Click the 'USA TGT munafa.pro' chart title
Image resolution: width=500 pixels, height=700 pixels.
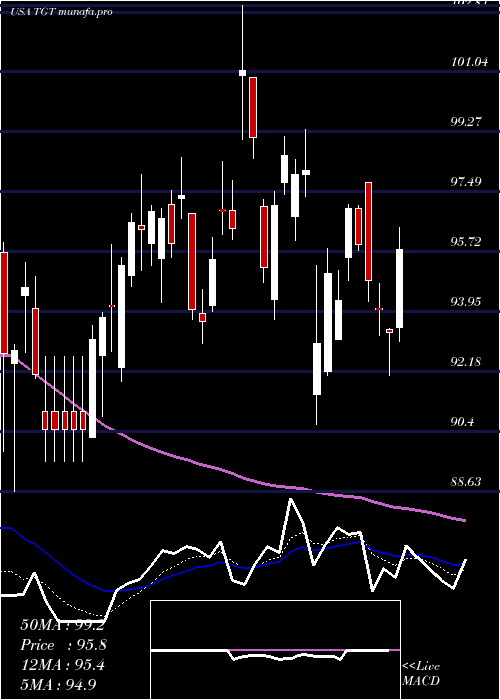[x=62, y=12]
